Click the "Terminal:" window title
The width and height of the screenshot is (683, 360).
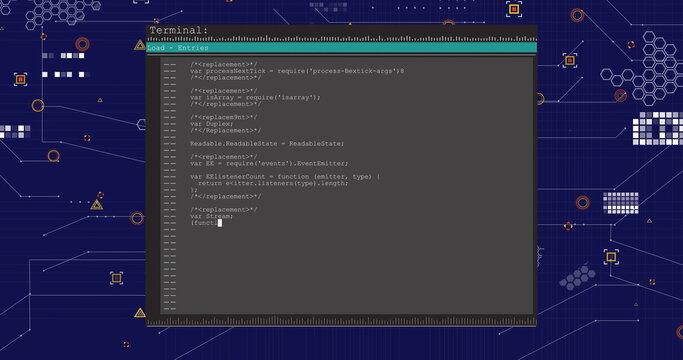click(179, 31)
